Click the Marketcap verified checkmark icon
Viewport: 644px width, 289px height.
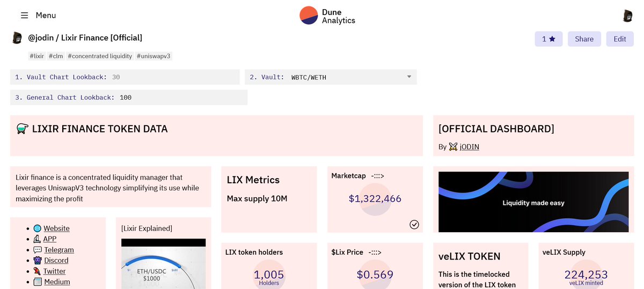click(x=414, y=224)
